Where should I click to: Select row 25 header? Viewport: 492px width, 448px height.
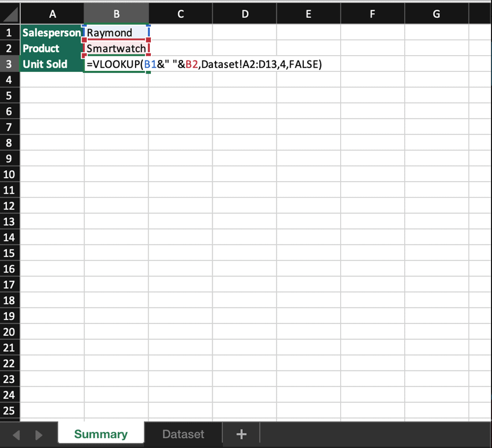pyautogui.click(x=9, y=410)
